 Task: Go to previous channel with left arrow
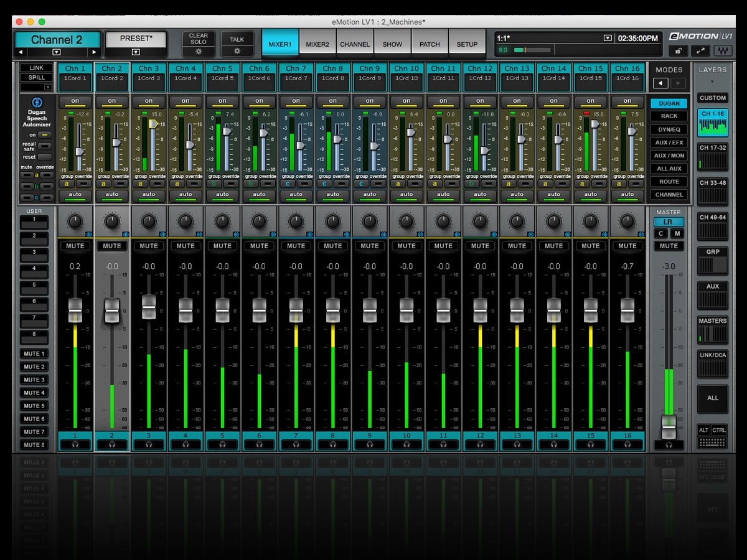click(x=21, y=52)
